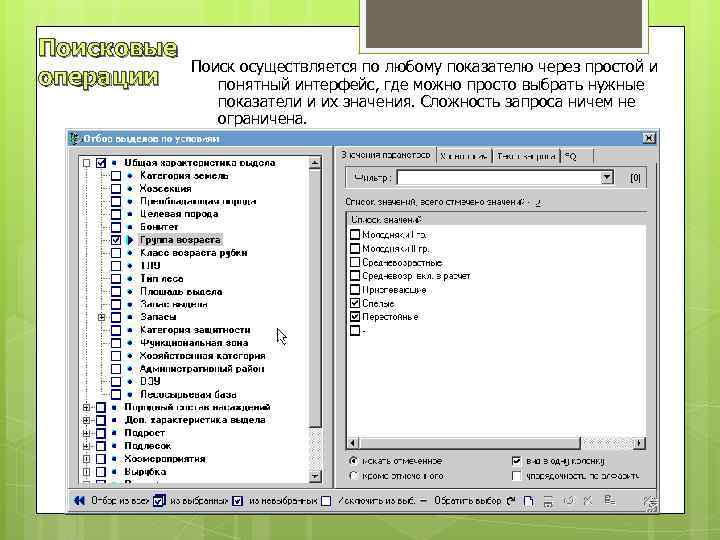Select the 'Класс возраста рубки' tree row

[x=193, y=253]
